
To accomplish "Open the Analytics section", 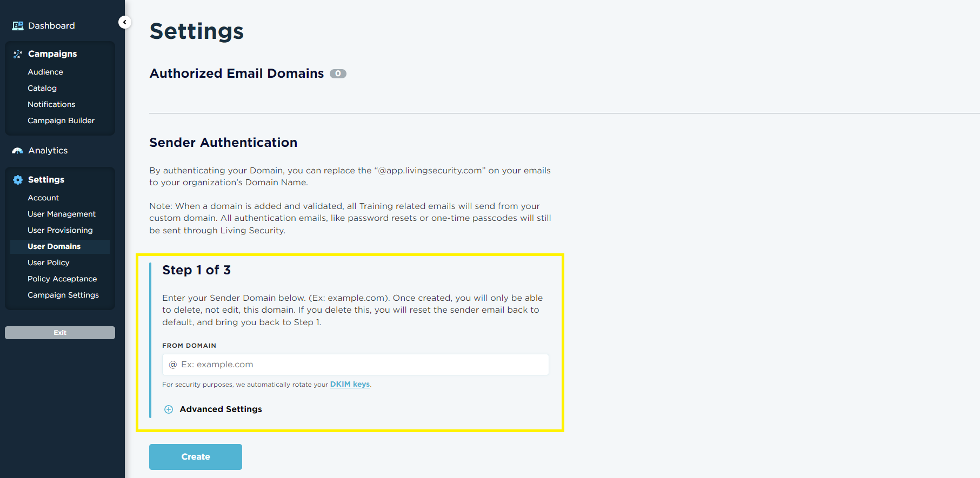I will [48, 151].
